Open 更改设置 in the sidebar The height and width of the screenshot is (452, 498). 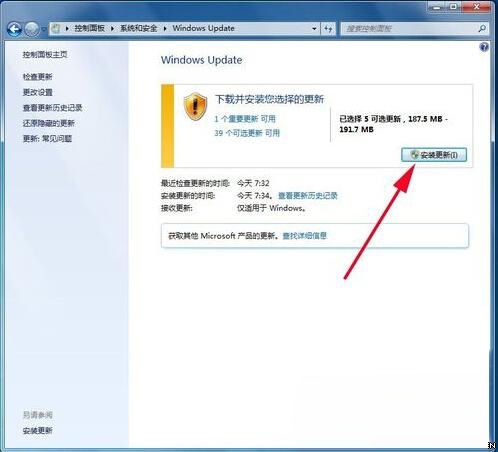(37, 92)
